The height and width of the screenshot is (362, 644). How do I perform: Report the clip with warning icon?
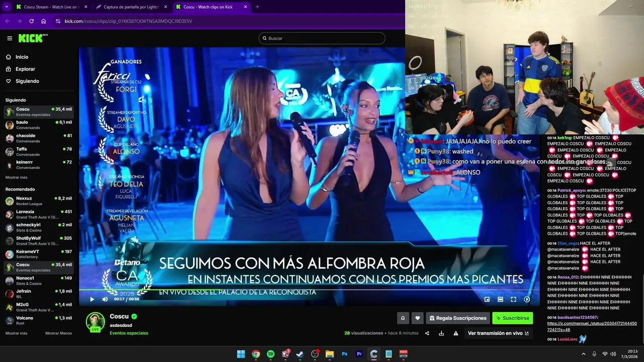[x=456, y=333]
